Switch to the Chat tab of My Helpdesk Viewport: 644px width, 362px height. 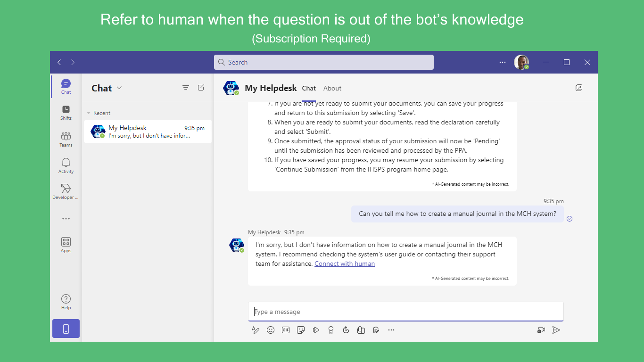309,88
